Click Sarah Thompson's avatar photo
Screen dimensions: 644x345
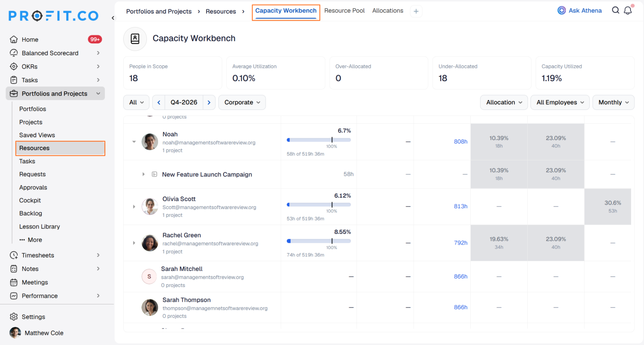pos(150,307)
